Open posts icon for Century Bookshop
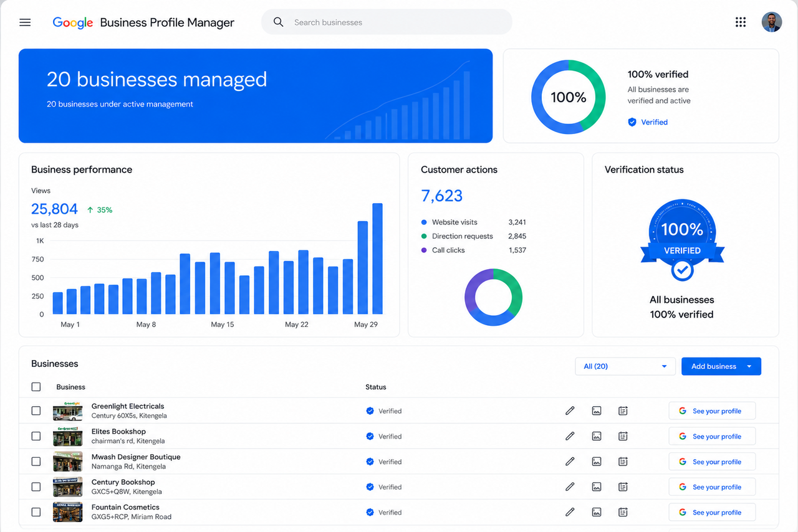 click(x=623, y=487)
